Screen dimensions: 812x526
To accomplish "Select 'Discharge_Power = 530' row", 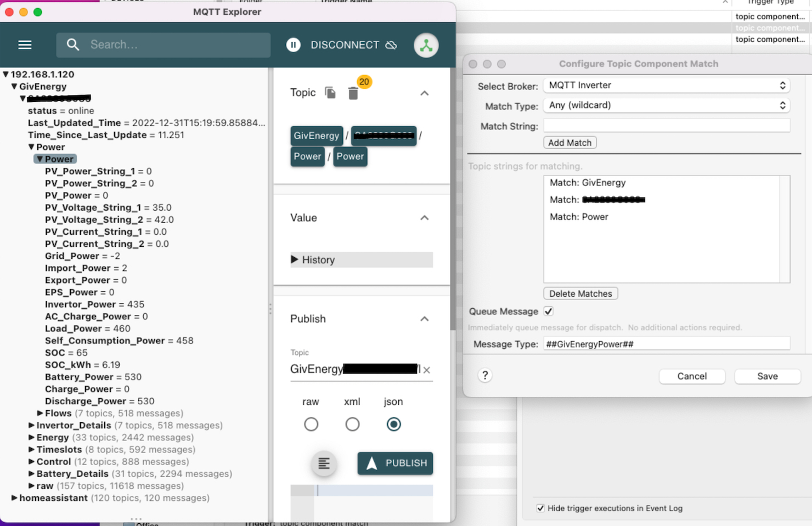I will tap(99, 401).
